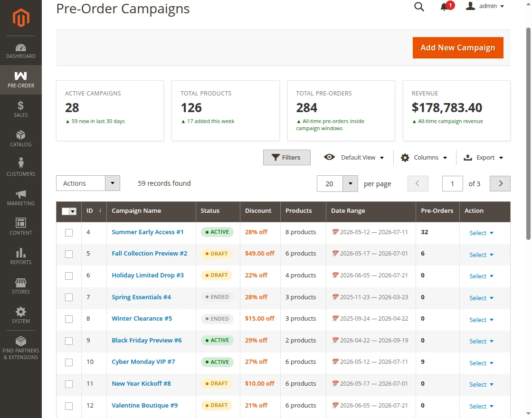Click calendar icon in Summer Early Access row
Image resolution: width=532 pixels, height=418 pixels.
(335, 232)
